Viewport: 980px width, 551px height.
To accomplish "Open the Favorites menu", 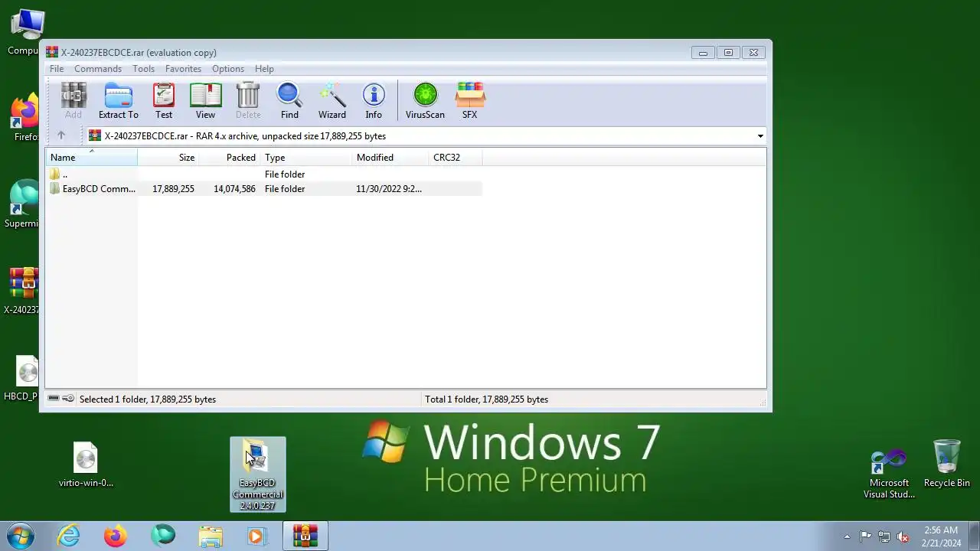I will click(183, 68).
